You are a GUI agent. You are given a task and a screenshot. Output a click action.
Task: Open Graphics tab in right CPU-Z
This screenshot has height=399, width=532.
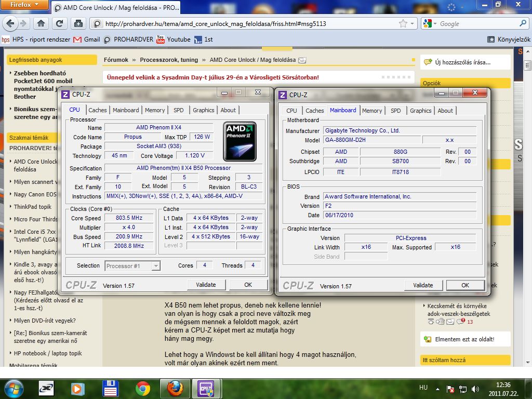click(420, 111)
